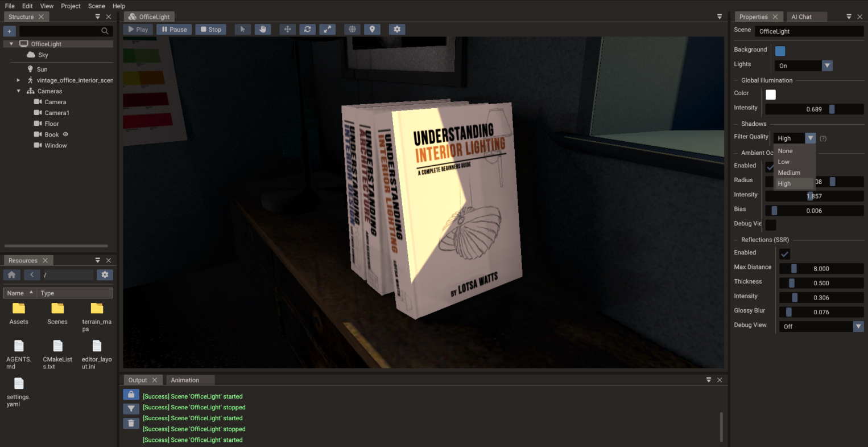Activate the hand pan tool
The image size is (868, 447).
click(x=262, y=30)
